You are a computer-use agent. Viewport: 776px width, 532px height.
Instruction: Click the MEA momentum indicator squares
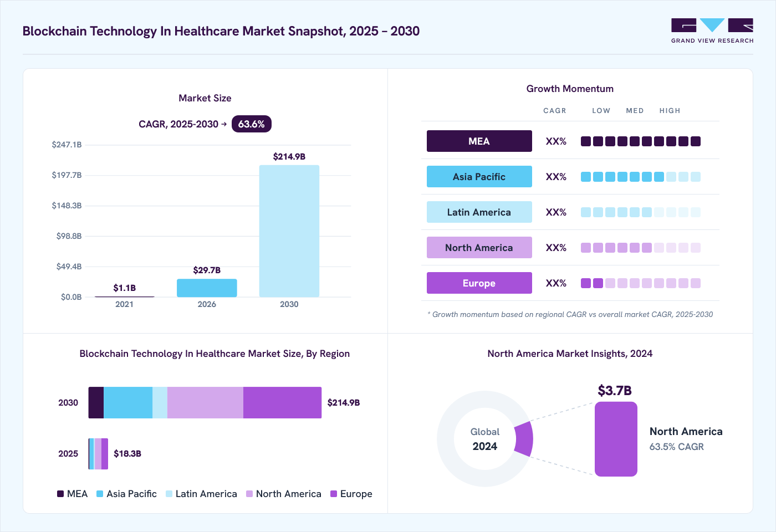pyautogui.click(x=641, y=141)
